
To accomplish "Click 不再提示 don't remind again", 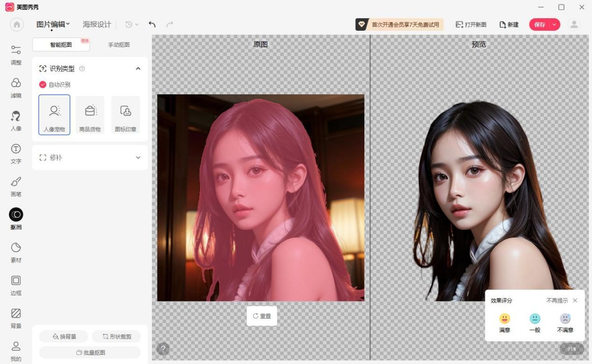I will pyautogui.click(x=557, y=301).
